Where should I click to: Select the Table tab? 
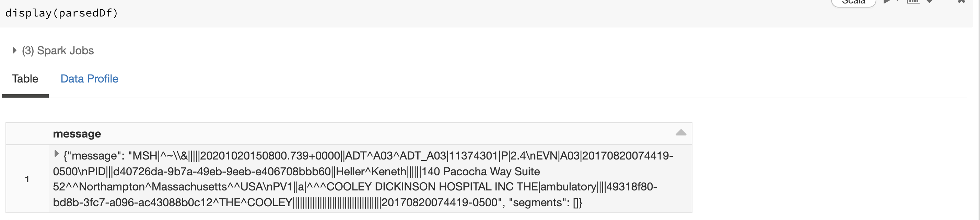25,78
